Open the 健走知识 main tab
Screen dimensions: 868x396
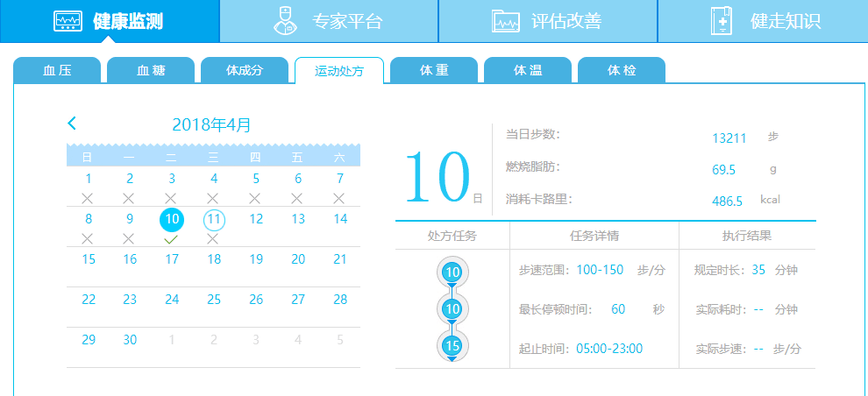763,21
